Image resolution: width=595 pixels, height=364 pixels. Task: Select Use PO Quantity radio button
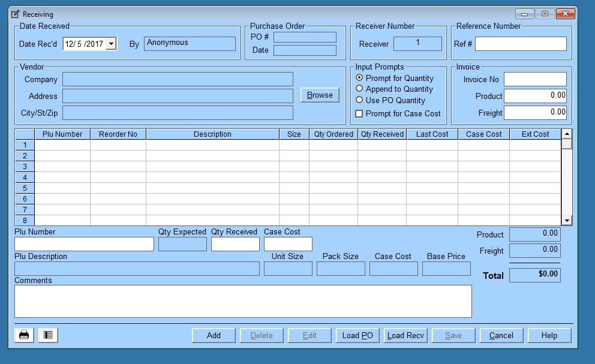pos(359,100)
